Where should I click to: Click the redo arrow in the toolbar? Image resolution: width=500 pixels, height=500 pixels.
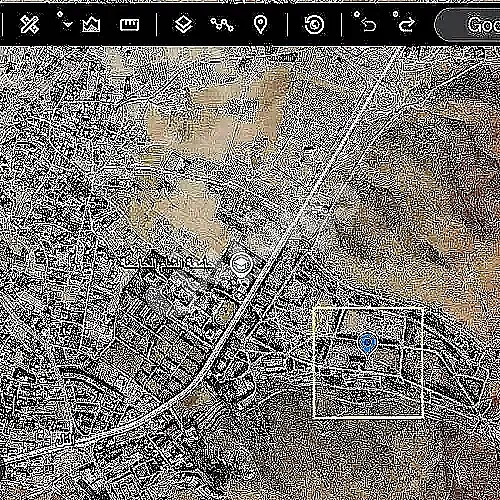(407, 25)
